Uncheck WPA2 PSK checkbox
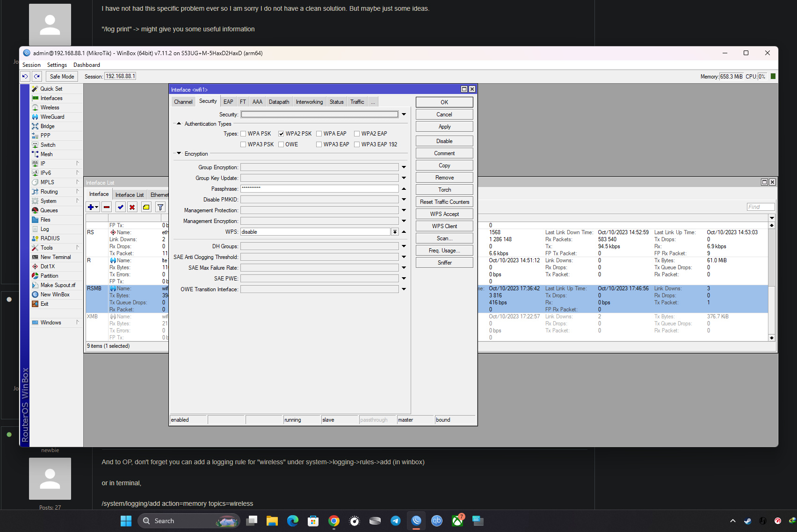The height and width of the screenshot is (532, 797). coord(281,134)
